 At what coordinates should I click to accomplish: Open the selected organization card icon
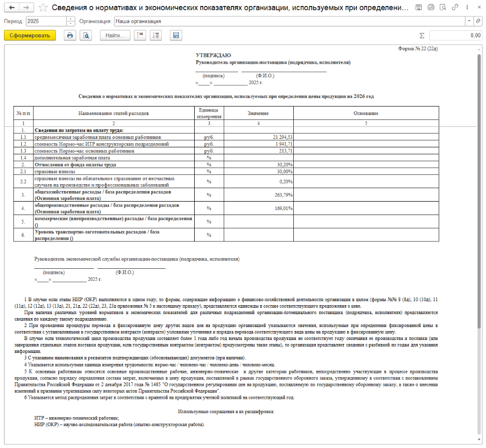[x=478, y=21]
